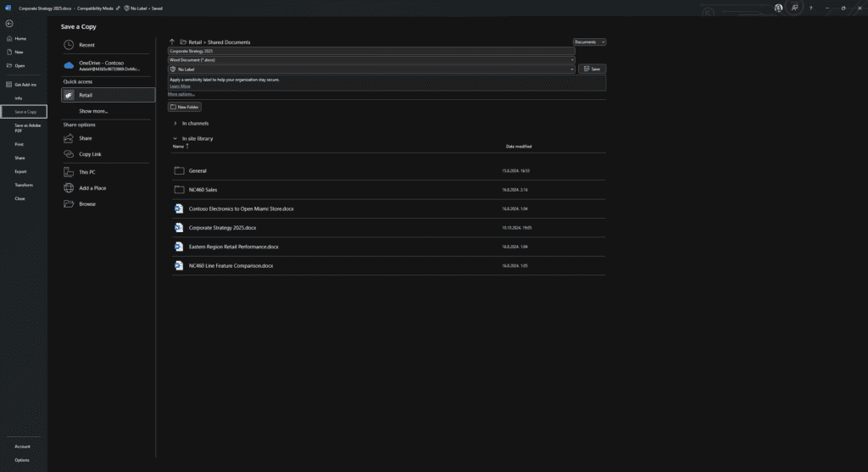Expand the In channels section
Image resolution: width=868 pixels, height=472 pixels.
[x=175, y=124]
